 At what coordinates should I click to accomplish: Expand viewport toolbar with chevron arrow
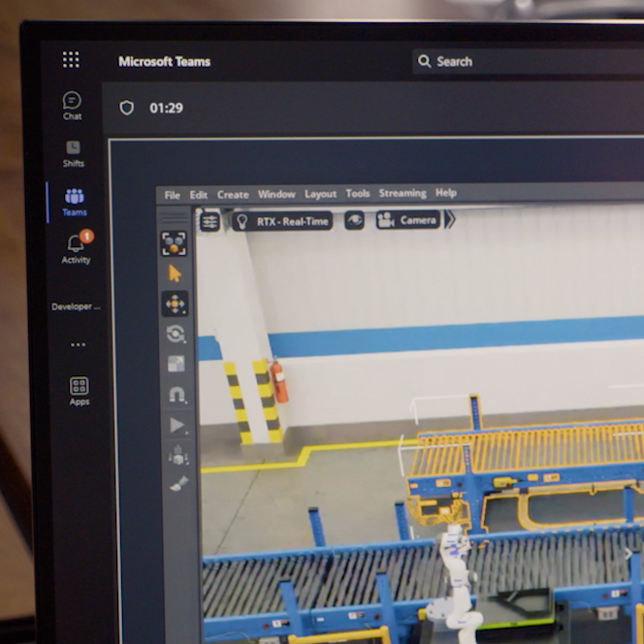tap(450, 219)
